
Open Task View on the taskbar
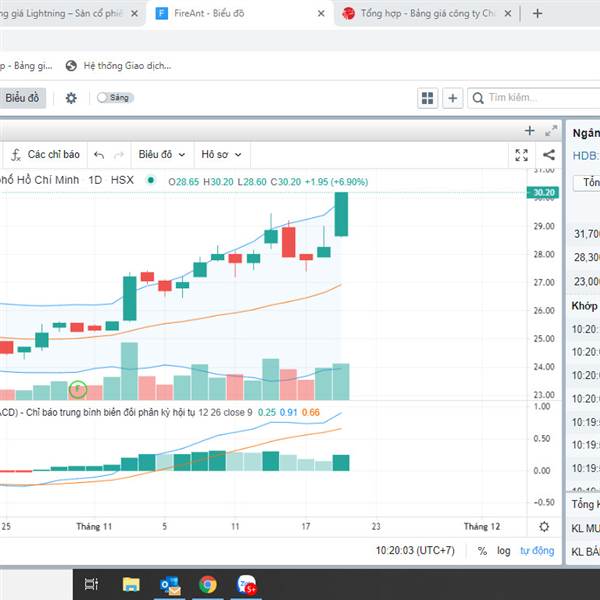pyautogui.click(x=91, y=584)
